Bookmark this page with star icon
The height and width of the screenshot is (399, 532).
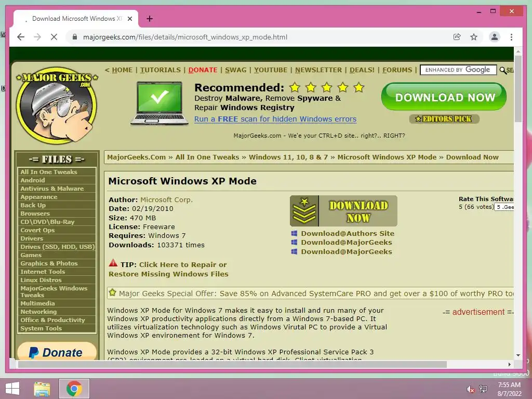point(474,37)
